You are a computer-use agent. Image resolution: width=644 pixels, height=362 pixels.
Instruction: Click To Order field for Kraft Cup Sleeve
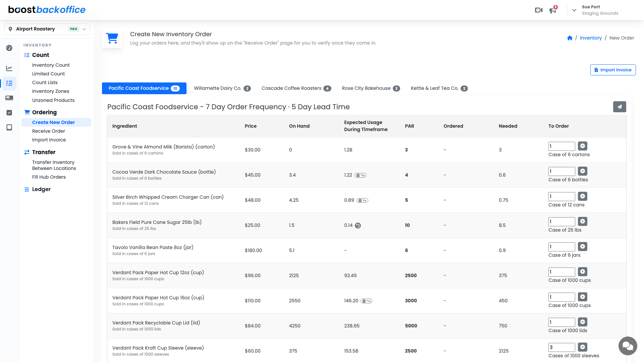point(562,347)
